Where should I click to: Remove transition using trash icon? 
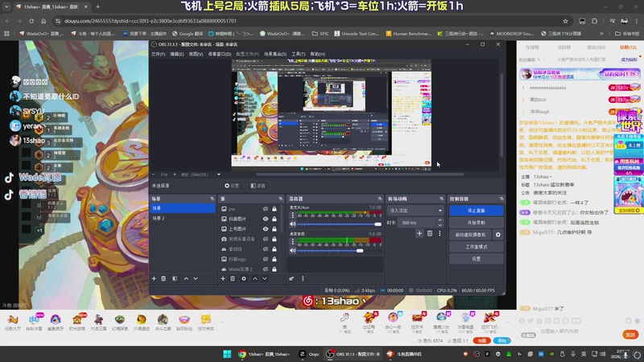pos(430,233)
